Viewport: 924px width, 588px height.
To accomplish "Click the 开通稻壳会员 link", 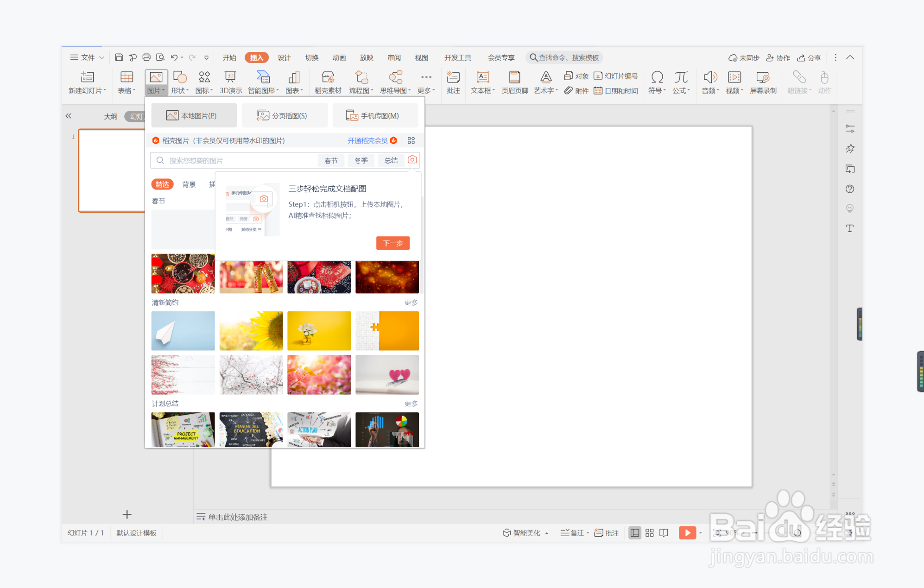I will [x=367, y=140].
